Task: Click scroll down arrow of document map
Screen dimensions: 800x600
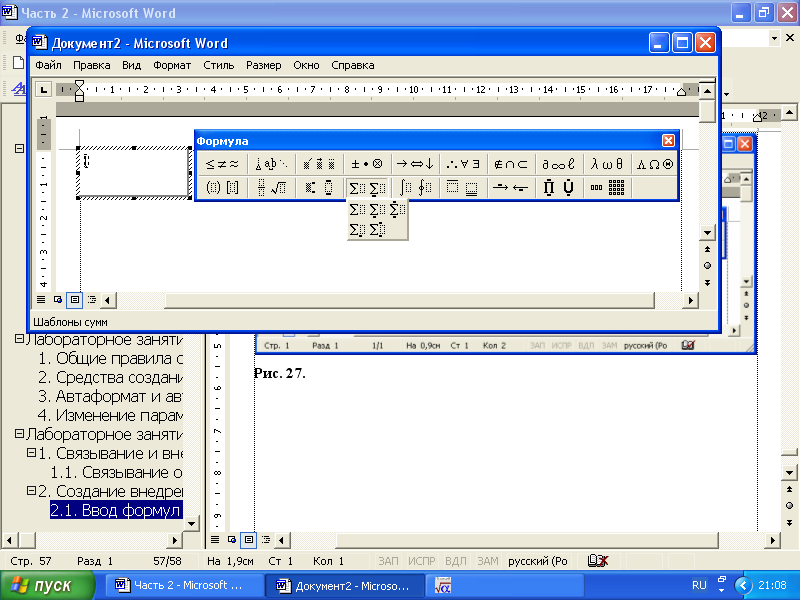Action: tap(191, 523)
